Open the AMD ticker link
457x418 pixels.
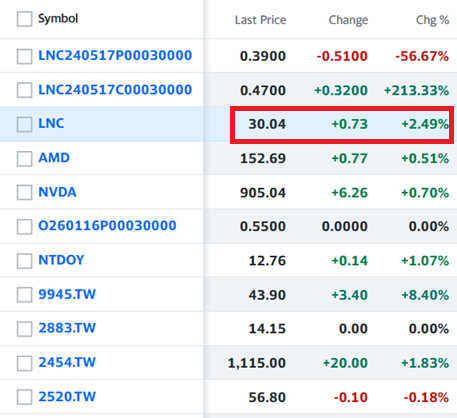point(54,158)
